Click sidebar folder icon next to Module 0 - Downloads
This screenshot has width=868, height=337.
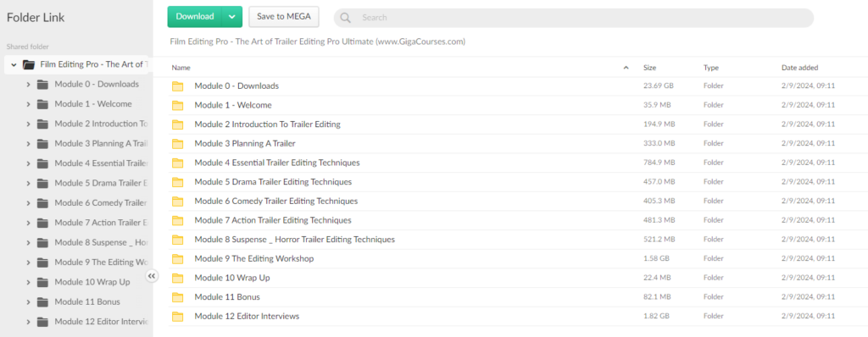pos(42,85)
